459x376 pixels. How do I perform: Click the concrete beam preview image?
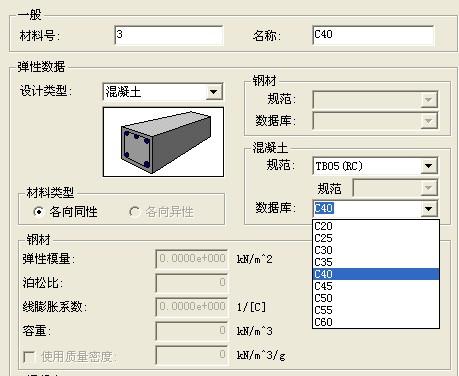[x=163, y=142]
